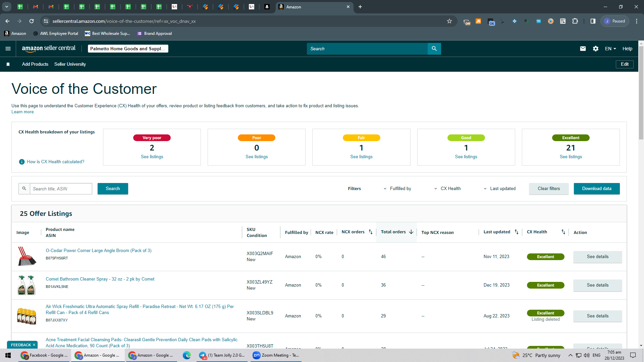644x362 pixels.
Task: Click the Seller Central top search field
Action: (367, 49)
